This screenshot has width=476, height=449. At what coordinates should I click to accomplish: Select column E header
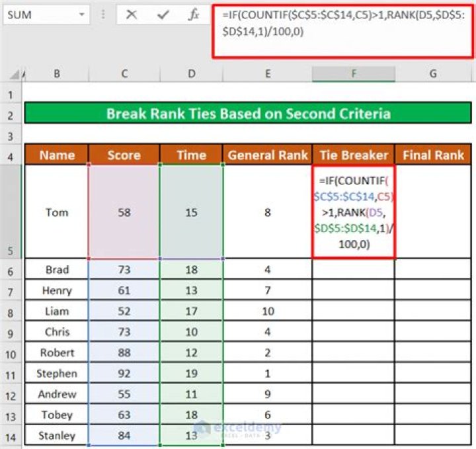click(x=268, y=74)
